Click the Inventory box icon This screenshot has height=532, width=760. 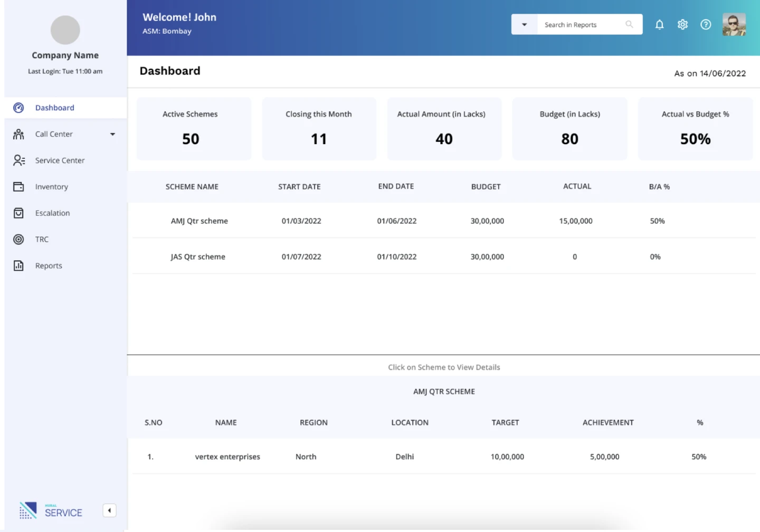[x=18, y=187]
